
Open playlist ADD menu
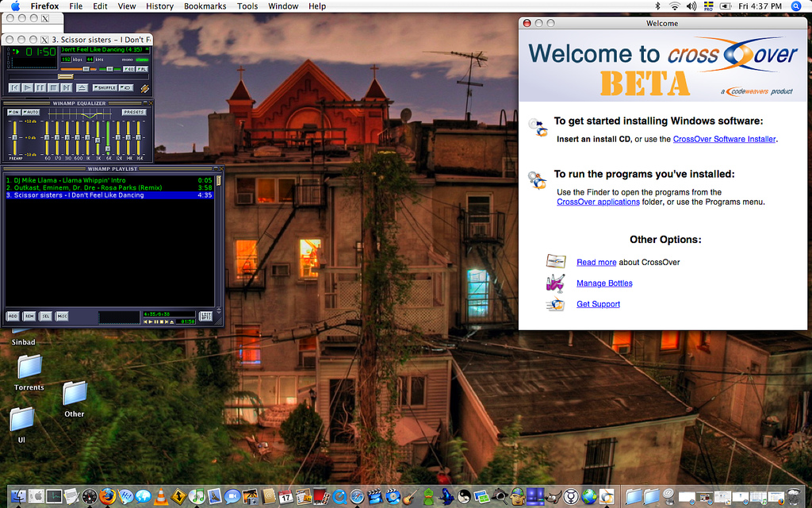[x=13, y=316]
